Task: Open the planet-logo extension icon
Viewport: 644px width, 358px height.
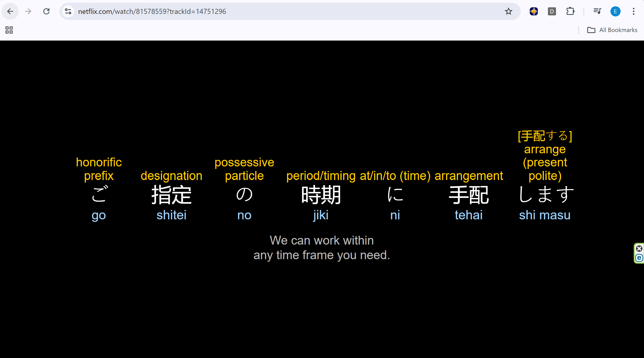Action: point(534,11)
